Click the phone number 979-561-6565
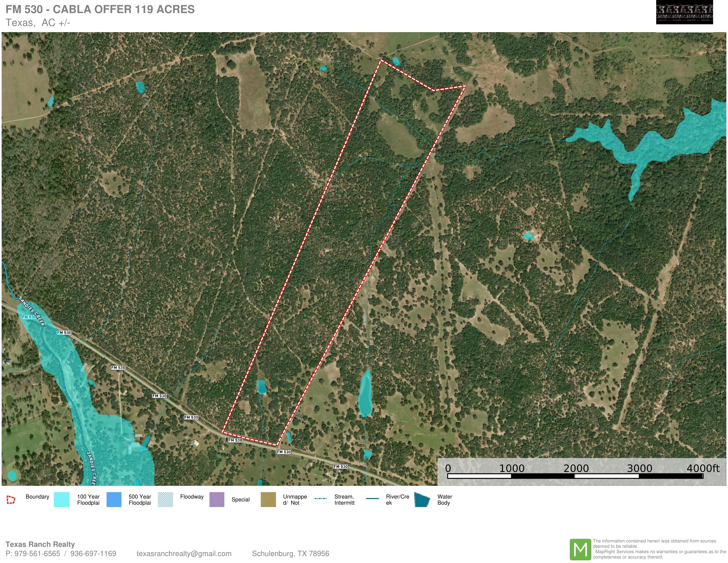Image resolution: width=728 pixels, height=563 pixels. (37, 554)
